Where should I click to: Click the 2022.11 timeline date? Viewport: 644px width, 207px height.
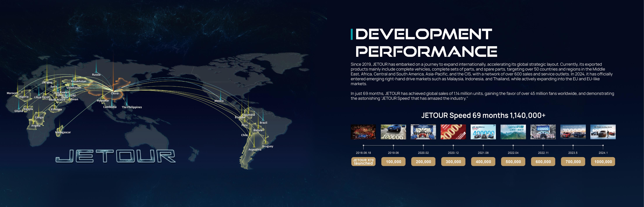click(x=543, y=153)
